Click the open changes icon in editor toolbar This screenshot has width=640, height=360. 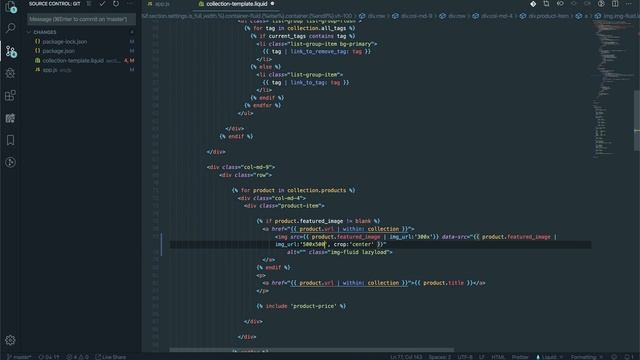tap(547, 4)
